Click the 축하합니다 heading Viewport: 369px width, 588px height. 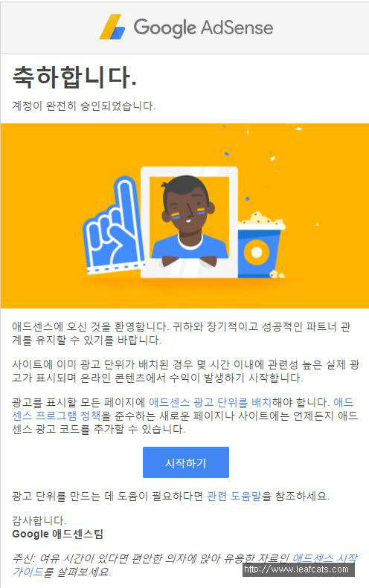[74, 77]
